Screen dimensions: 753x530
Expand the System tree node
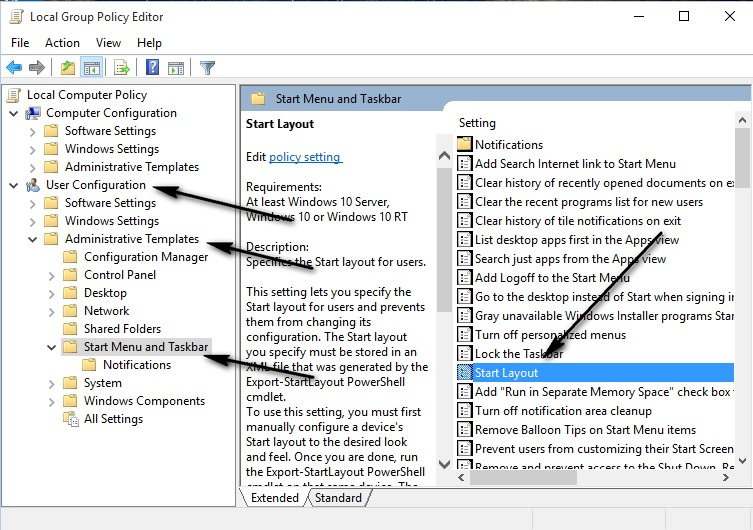tap(51, 384)
